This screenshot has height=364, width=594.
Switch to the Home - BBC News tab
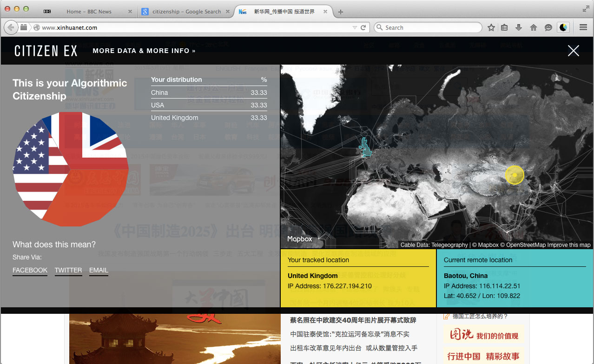point(88,12)
